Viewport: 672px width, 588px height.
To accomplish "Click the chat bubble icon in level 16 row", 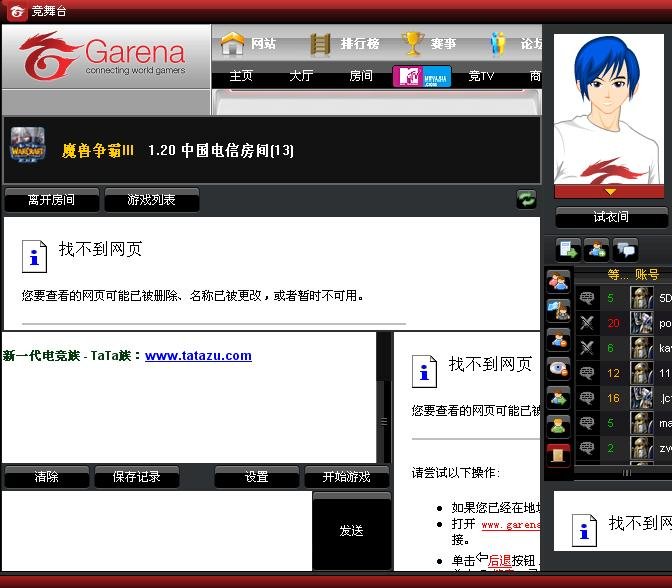I will 587,398.
